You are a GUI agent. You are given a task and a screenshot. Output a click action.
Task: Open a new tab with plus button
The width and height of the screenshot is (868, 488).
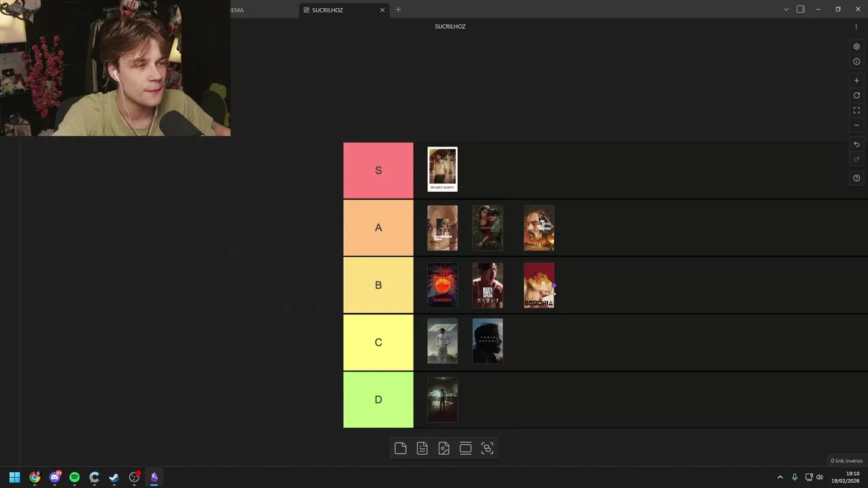[398, 9]
